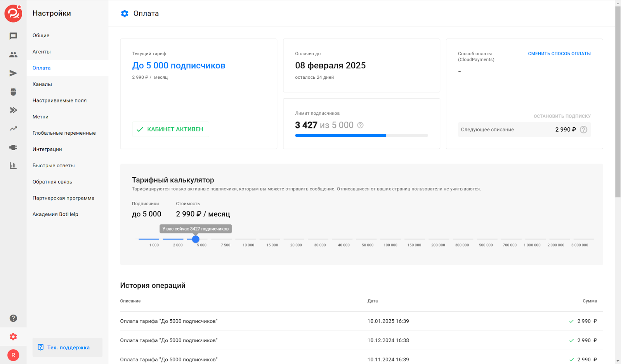Open the subscribers people icon
The height and width of the screenshot is (364, 621).
pyautogui.click(x=13, y=55)
